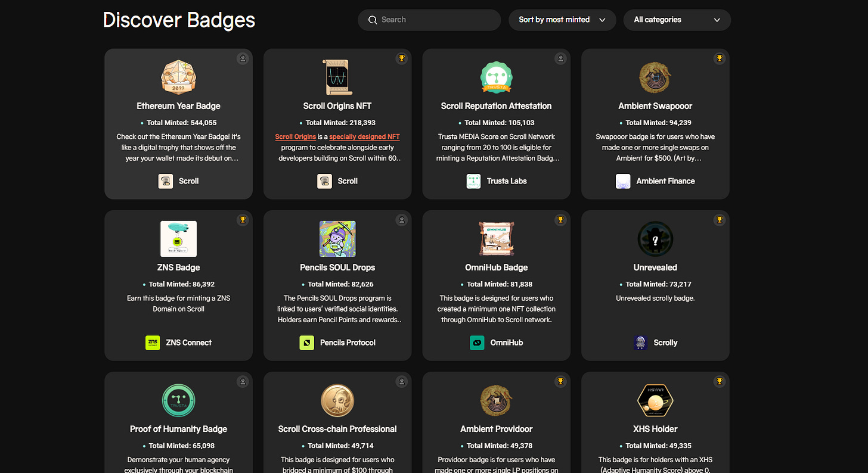Click the Unrevealed scrolly badge description
The height and width of the screenshot is (473, 868).
(655, 298)
